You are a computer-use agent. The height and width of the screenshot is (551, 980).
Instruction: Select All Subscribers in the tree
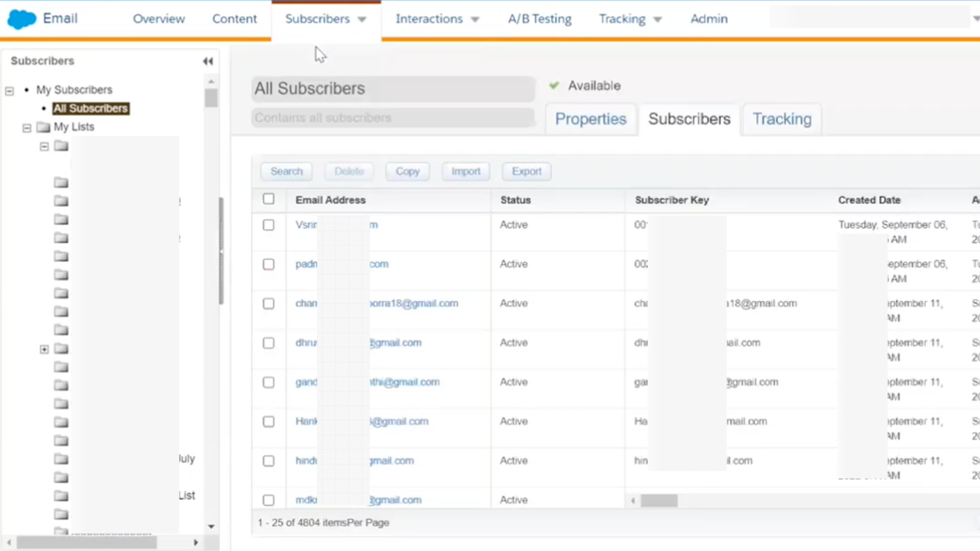point(91,109)
